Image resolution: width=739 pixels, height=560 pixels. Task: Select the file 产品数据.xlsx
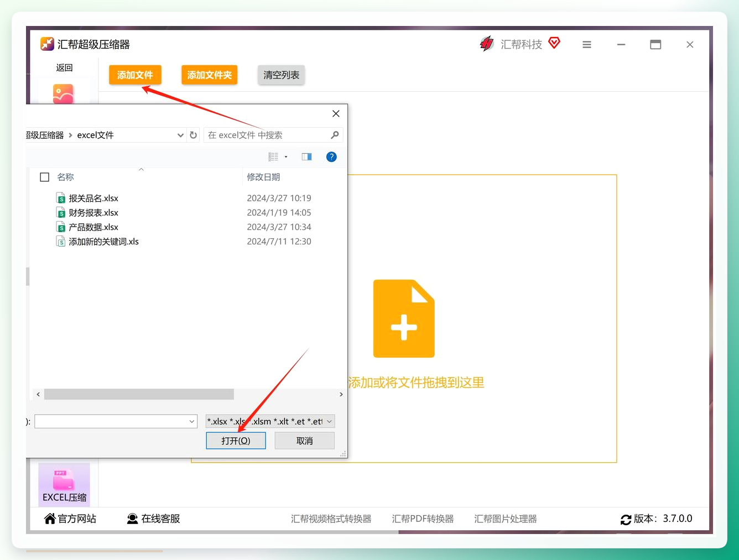93,227
